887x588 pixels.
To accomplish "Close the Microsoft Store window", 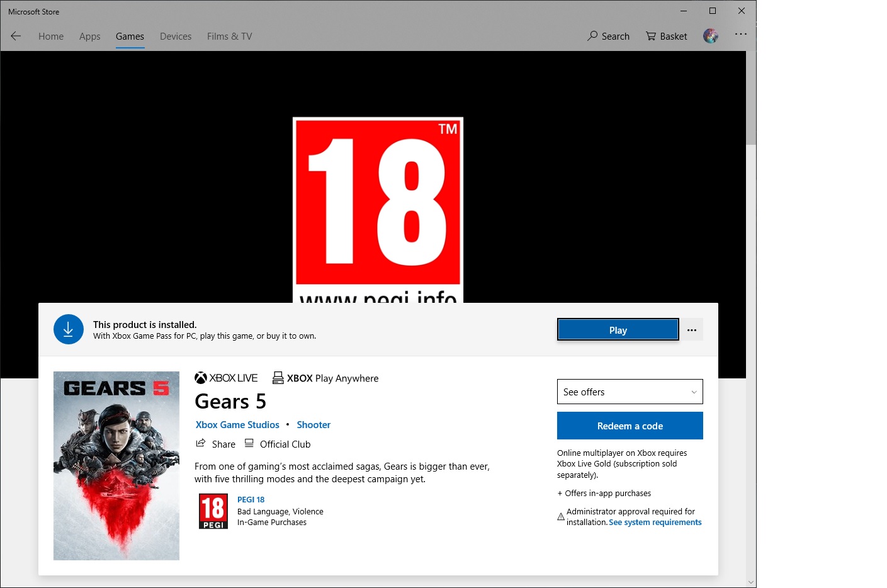I will point(742,11).
